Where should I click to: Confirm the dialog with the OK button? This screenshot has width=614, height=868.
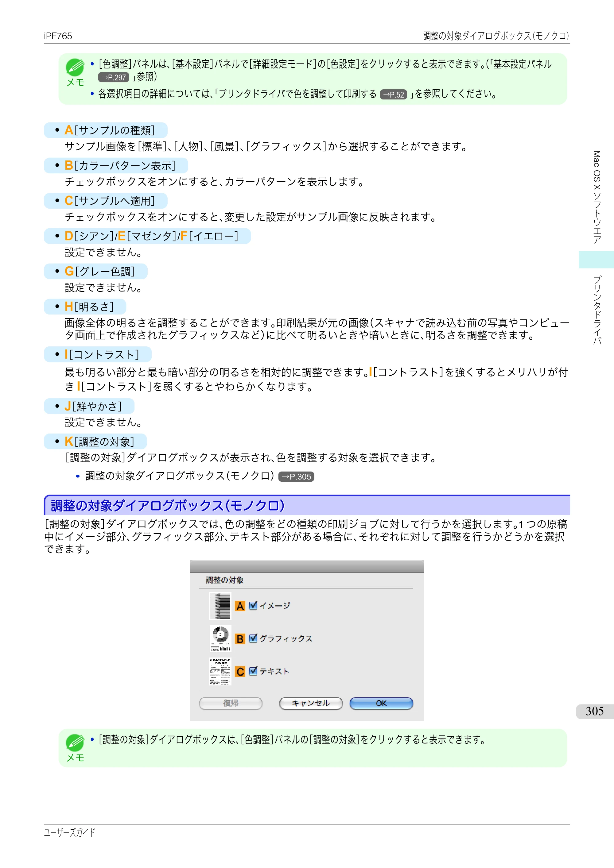pos(381,703)
